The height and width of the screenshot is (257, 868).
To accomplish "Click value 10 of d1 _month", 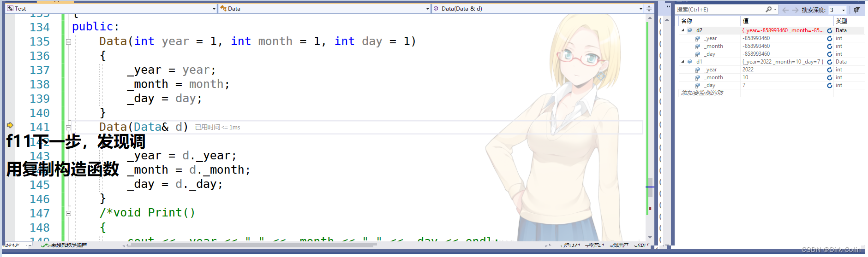I will [x=745, y=77].
